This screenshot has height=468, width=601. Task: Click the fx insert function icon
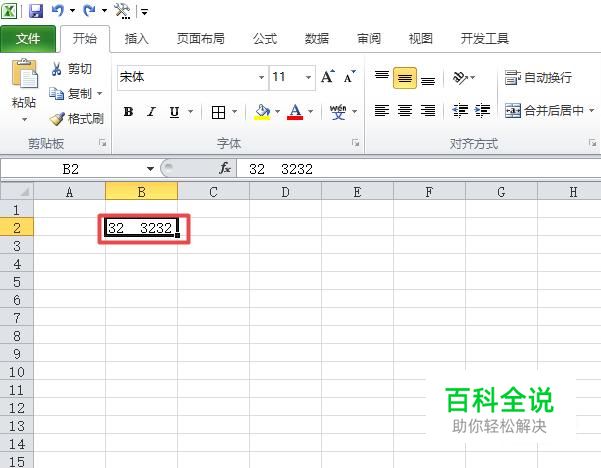coord(225,168)
